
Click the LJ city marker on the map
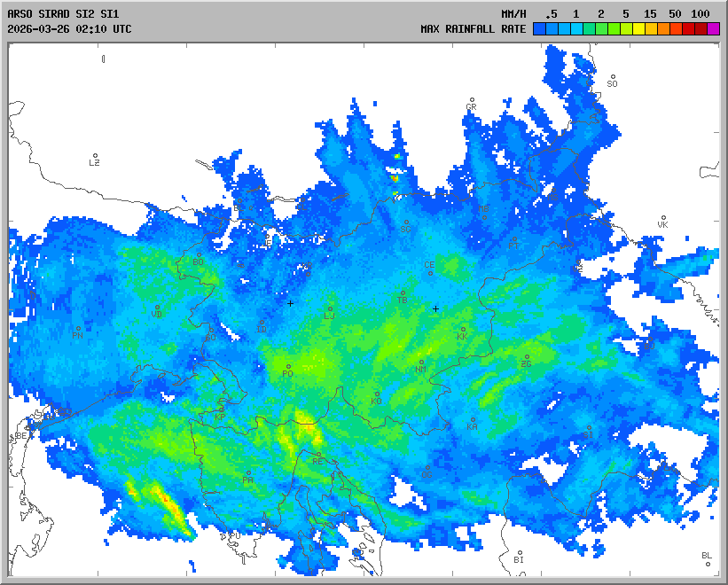pyautogui.click(x=330, y=309)
